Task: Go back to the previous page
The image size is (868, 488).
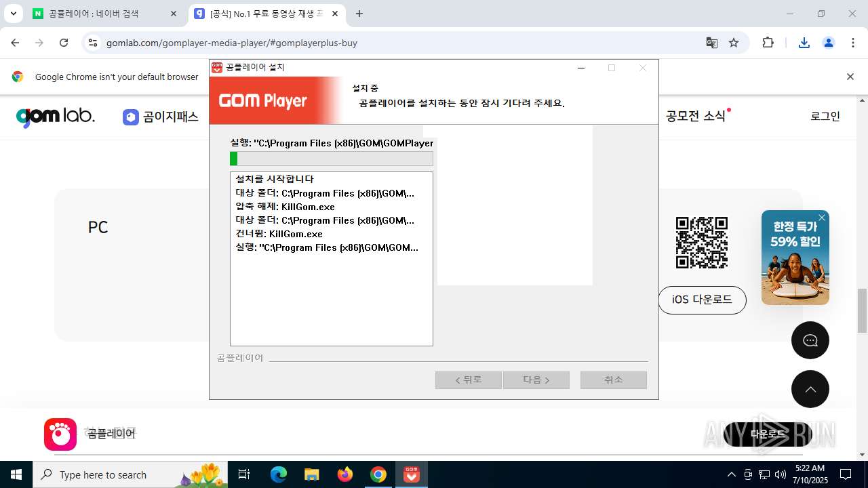Action: pos(15,43)
